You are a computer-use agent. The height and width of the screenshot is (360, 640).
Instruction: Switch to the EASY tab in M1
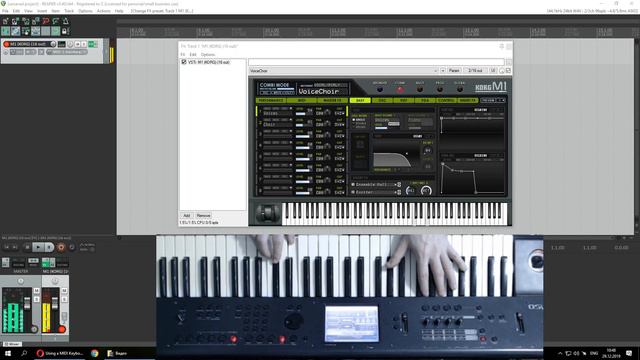pyautogui.click(x=360, y=100)
